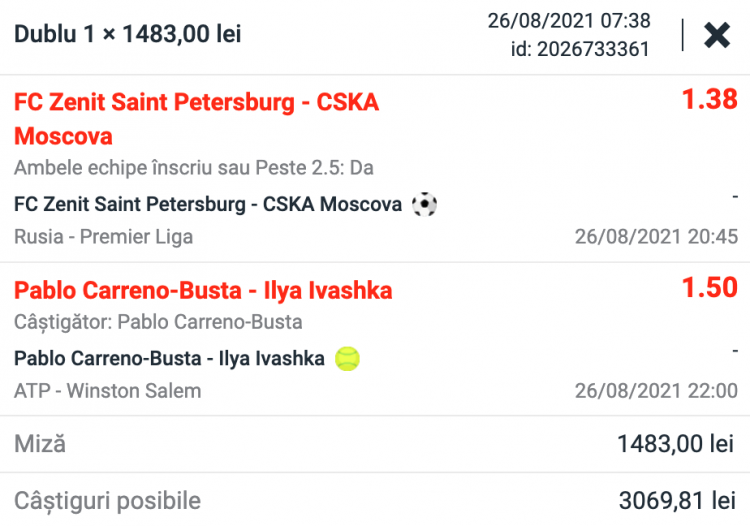Click the bet ID 2026733361
The height and width of the screenshot is (526, 750).
pyautogui.click(x=580, y=49)
